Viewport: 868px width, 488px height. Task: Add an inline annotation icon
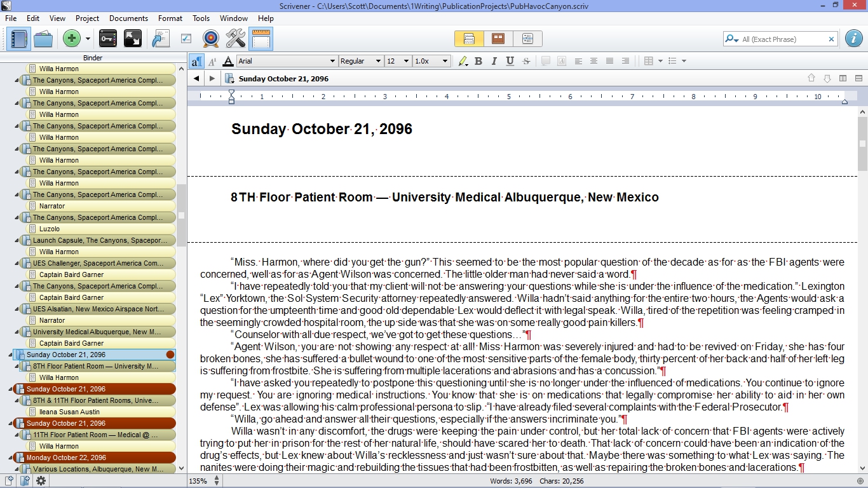[x=561, y=61]
